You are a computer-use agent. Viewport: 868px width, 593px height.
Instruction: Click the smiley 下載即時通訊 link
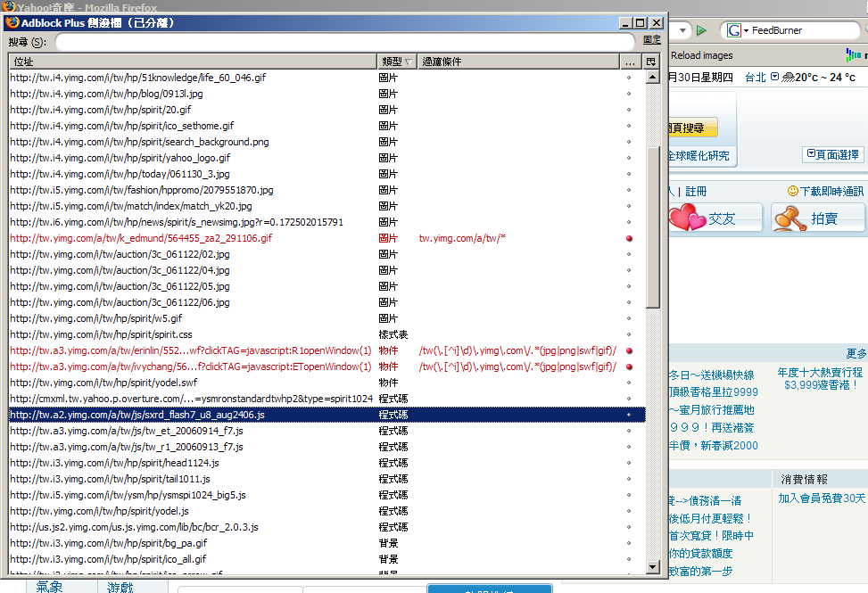825,191
